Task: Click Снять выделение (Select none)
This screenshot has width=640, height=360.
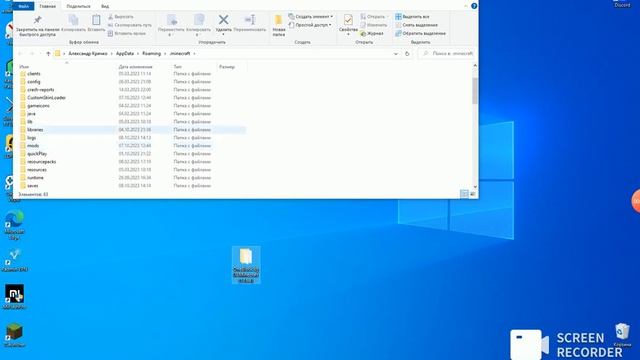Action: (416, 25)
